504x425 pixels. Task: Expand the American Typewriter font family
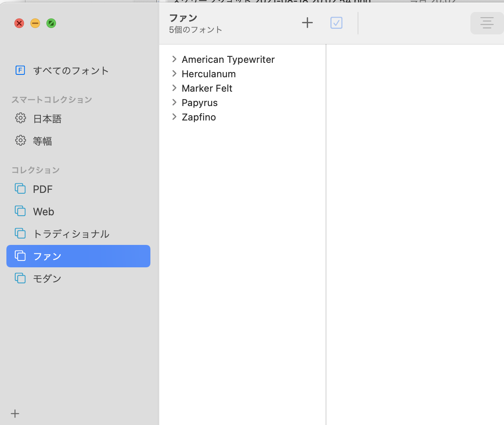coord(174,59)
